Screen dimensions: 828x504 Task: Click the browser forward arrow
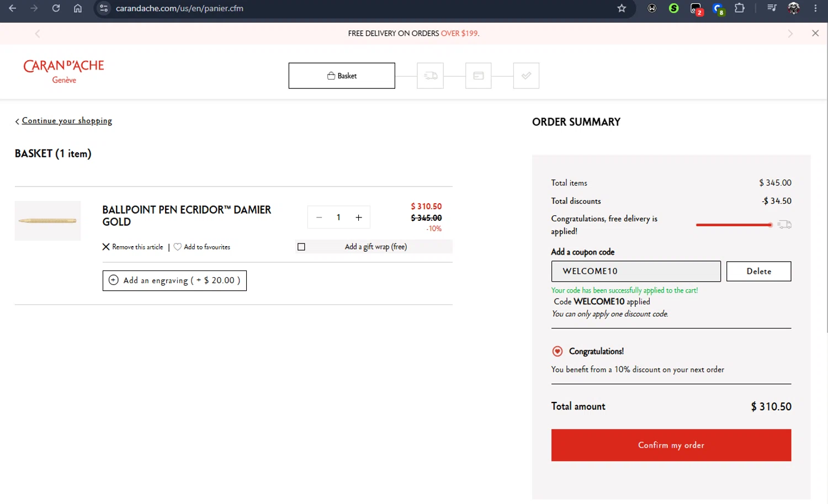click(x=34, y=8)
